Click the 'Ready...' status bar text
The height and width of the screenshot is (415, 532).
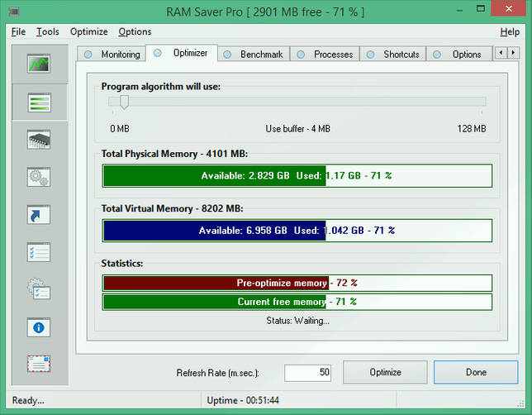[28, 400]
